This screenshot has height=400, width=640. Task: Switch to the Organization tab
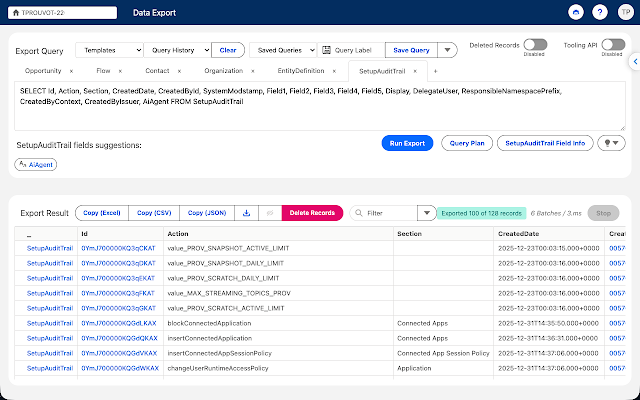(x=224, y=71)
